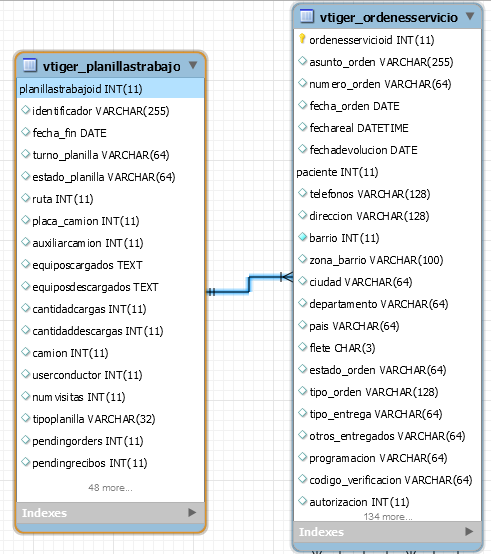This screenshot has height=555, width=491.
Task: Select the planillastrabajoid INT(11) column row
Action: 110,88
